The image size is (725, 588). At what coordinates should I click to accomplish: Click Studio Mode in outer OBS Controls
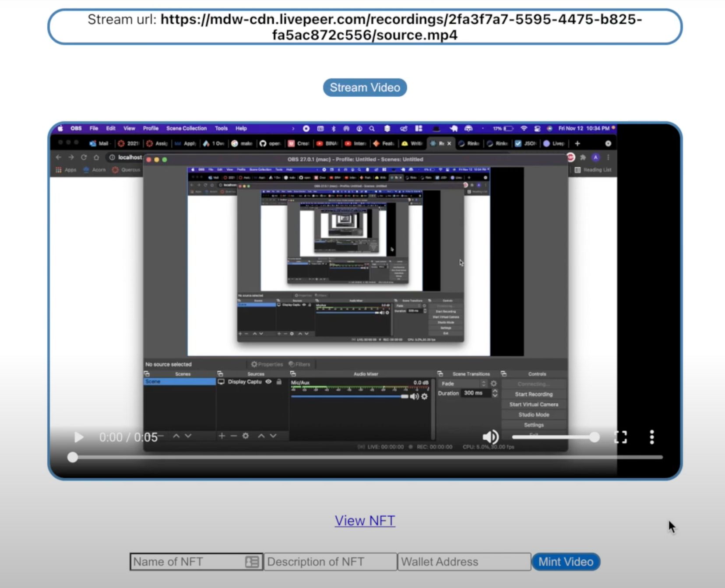tap(534, 415)
